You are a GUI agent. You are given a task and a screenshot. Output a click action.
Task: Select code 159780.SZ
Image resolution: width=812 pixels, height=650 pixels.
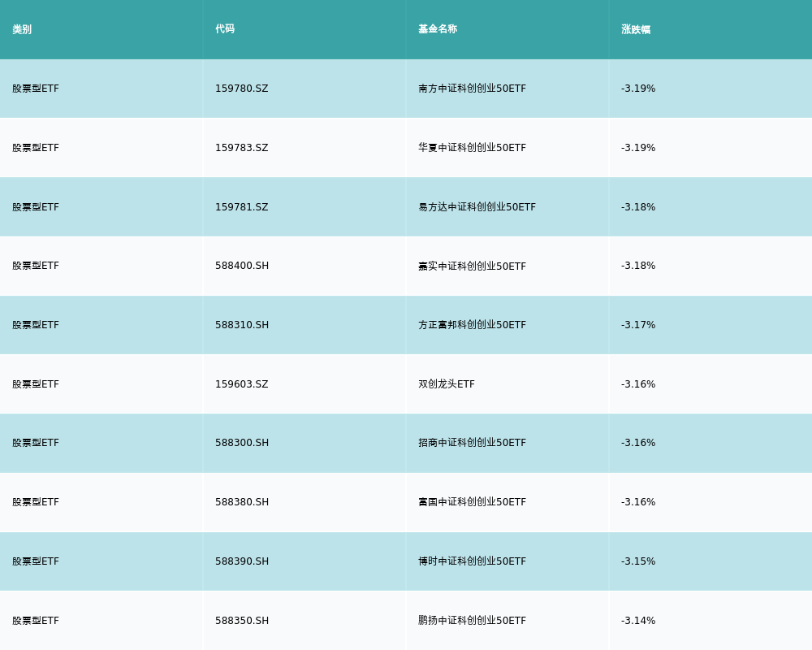coord(242,89)
